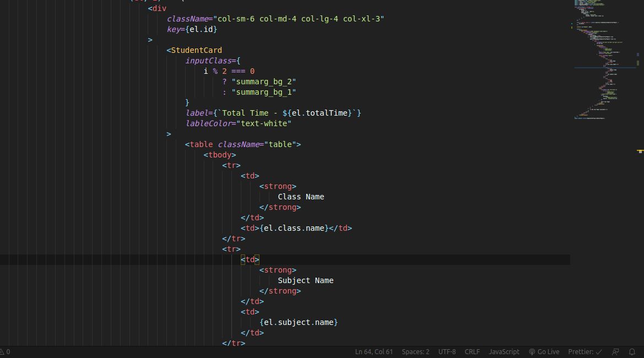
Task: Open the CRLF line-ending selector
Action: click(x=472, y=351)
